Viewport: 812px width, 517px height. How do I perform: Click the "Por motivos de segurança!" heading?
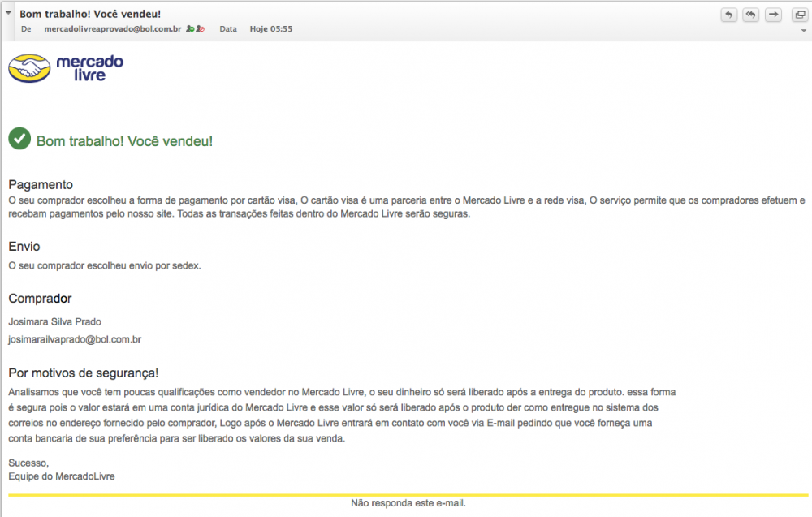click(83, 373)
